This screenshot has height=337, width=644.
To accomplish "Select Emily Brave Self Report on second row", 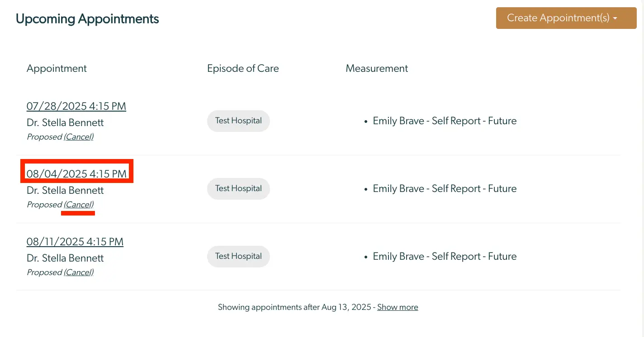I will tap(445, 188).
